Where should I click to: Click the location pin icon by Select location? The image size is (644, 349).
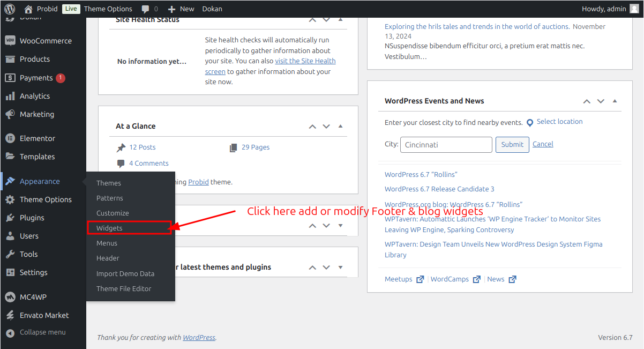530,123
